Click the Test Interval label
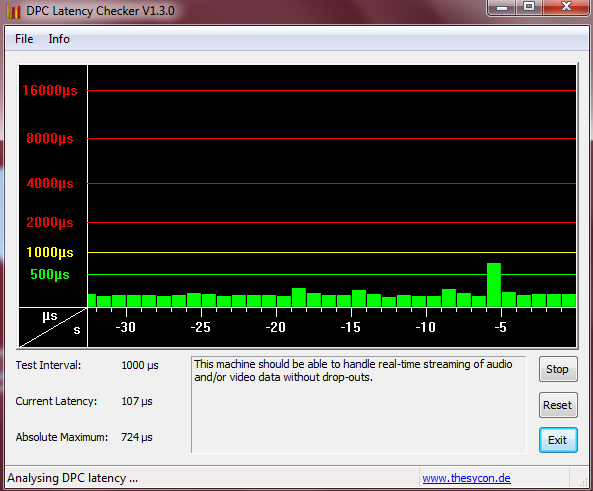 point(48,365)
